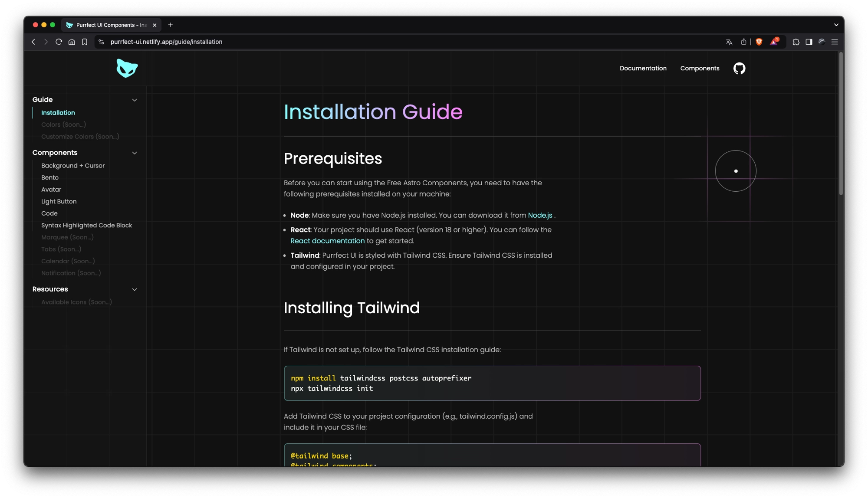The width and height of the screenshot is (868, 498).
Task: Open a new tab with the plus button
Action: pyautogui.click(x=171, y=25)
